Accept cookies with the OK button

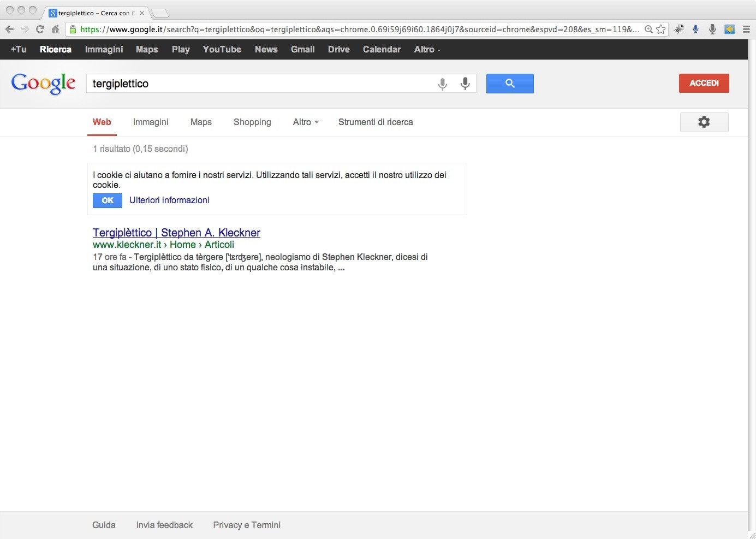[x=108, y=200]
